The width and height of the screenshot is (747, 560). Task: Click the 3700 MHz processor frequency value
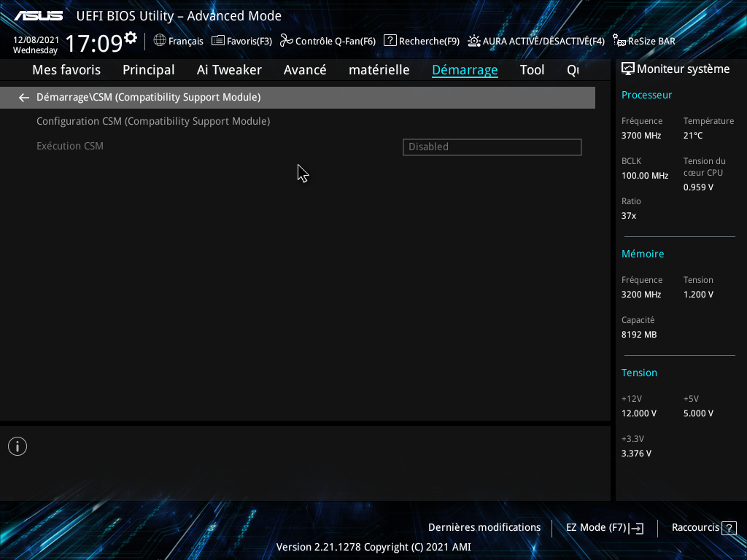pyautogui.click(x=641, y=136)
